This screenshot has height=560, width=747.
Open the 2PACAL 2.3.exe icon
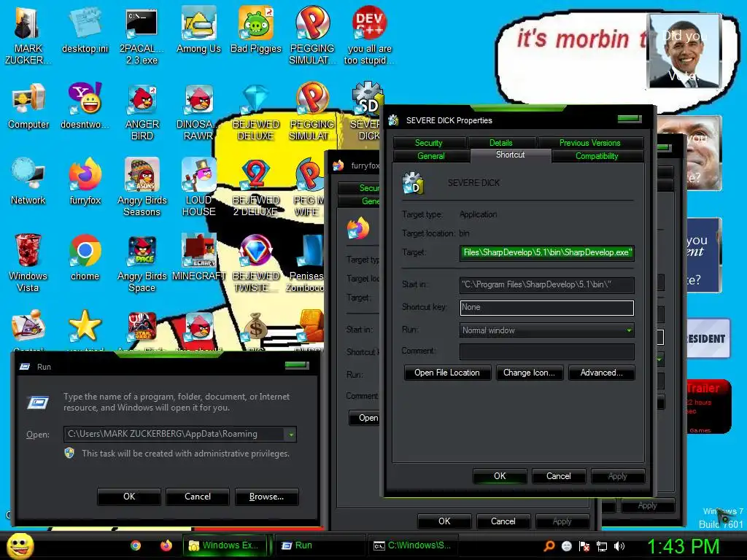[142, 36]
